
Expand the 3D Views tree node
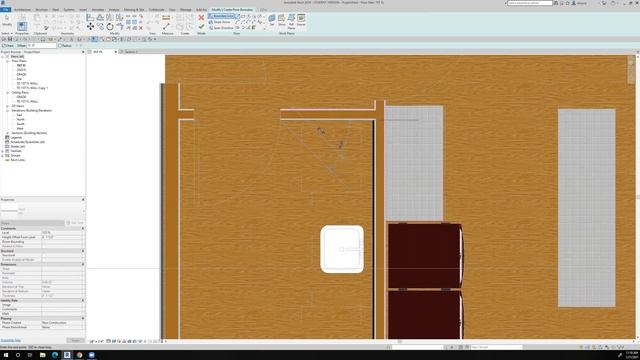7,106
